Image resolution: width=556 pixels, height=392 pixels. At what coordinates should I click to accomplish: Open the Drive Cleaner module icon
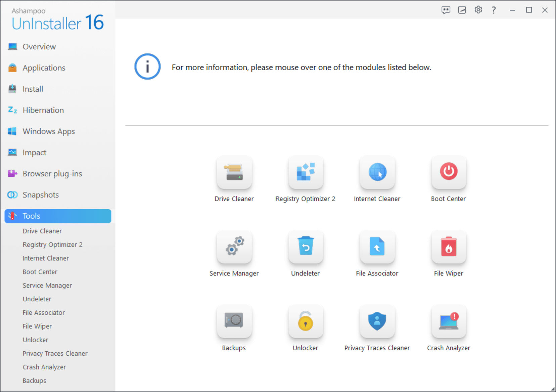[x=234, y=172]
